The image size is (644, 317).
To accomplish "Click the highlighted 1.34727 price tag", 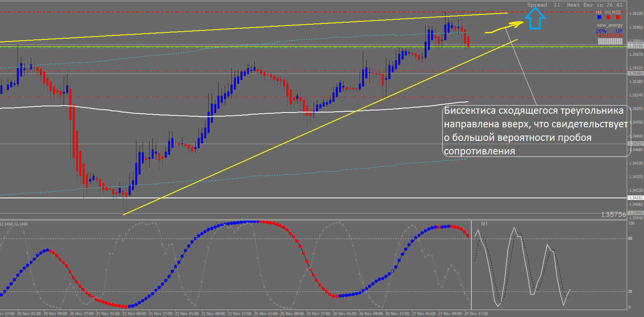I will 635,143.
